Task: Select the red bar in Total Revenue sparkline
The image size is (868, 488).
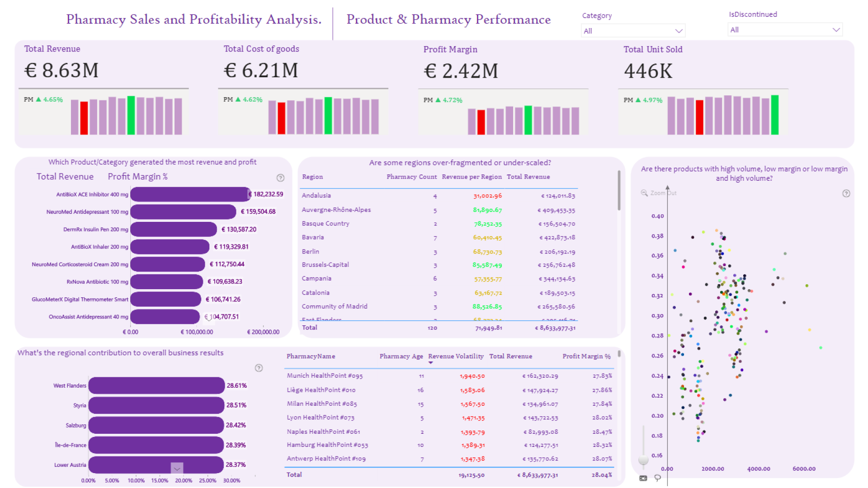Action: click(x=84, y=118)
